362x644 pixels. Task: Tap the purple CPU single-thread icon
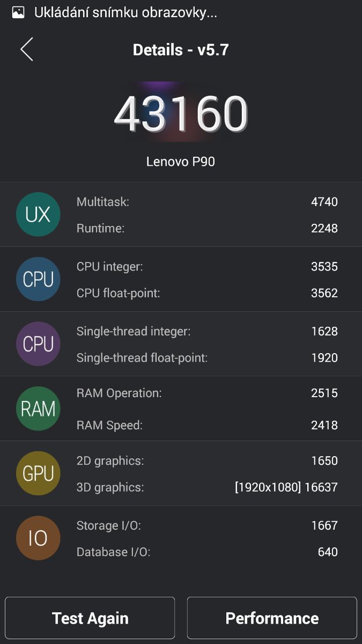tap(38, 344)
